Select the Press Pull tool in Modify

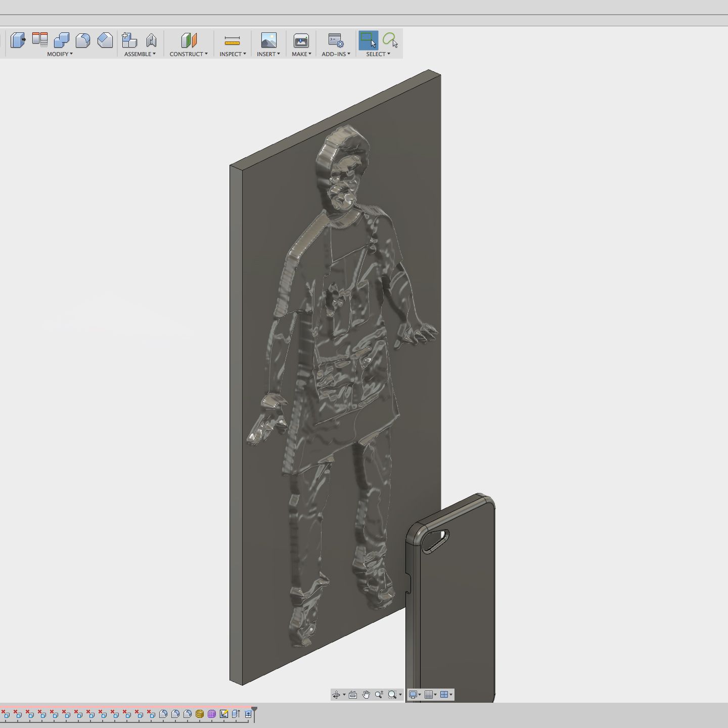click(18, 40)
